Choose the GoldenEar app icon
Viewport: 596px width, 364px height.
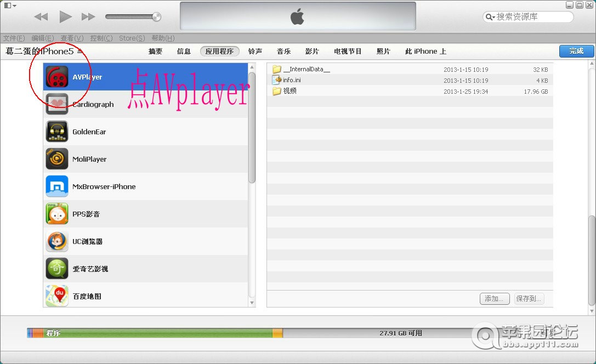point(57,132)
